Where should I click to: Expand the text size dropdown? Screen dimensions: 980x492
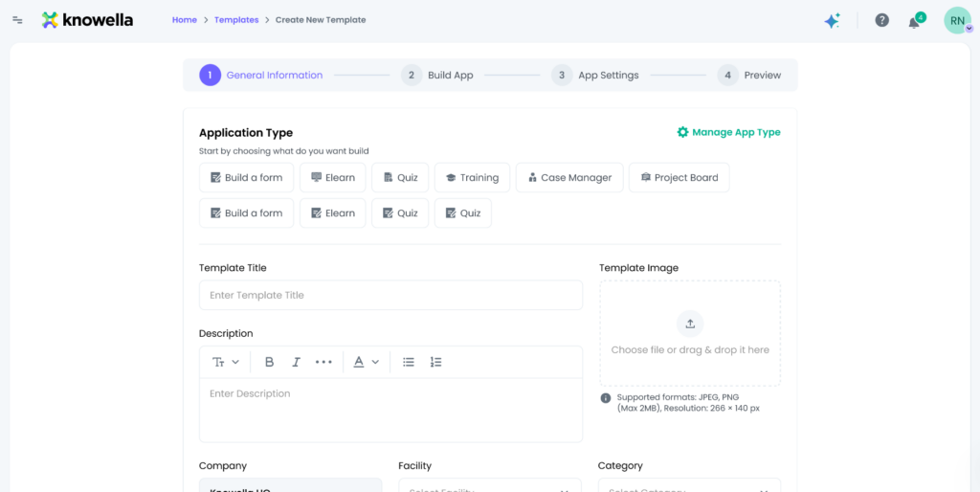coord(226,362)
